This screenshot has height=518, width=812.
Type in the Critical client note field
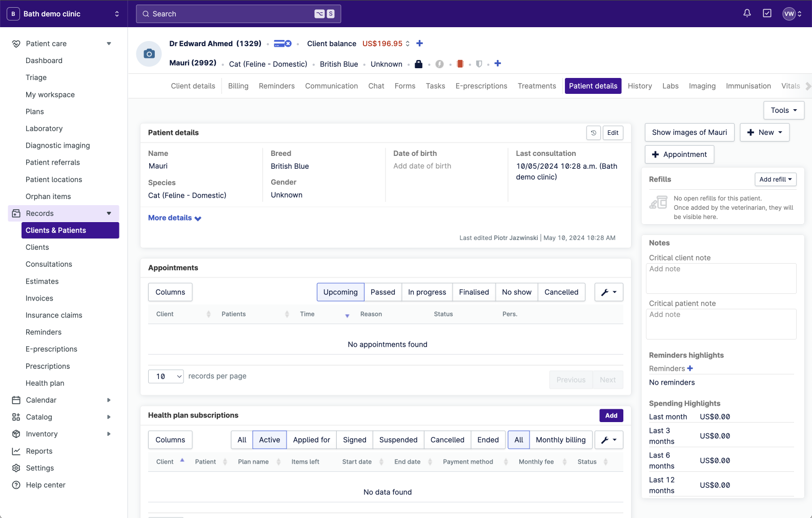click(721, 278)
